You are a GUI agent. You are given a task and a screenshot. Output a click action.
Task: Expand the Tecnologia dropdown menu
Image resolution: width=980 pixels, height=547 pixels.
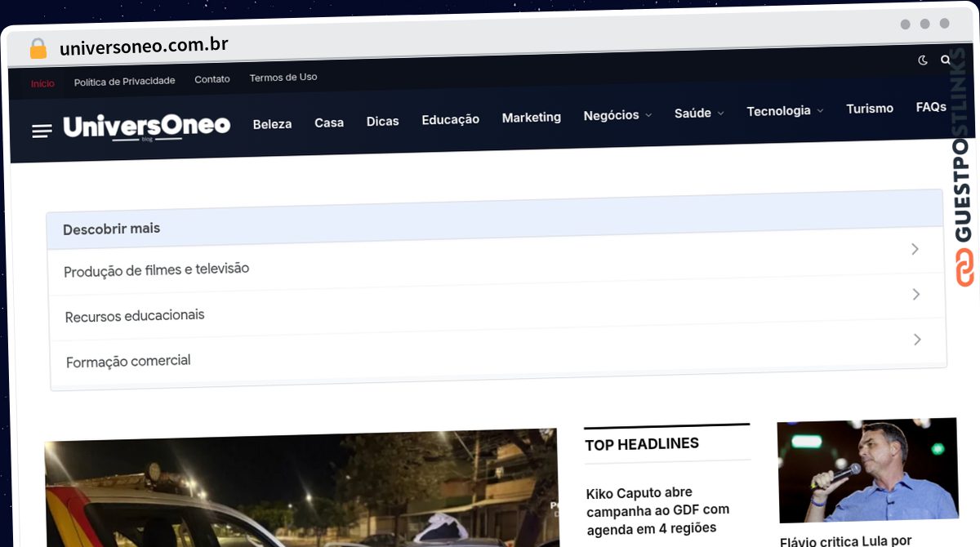785,110
